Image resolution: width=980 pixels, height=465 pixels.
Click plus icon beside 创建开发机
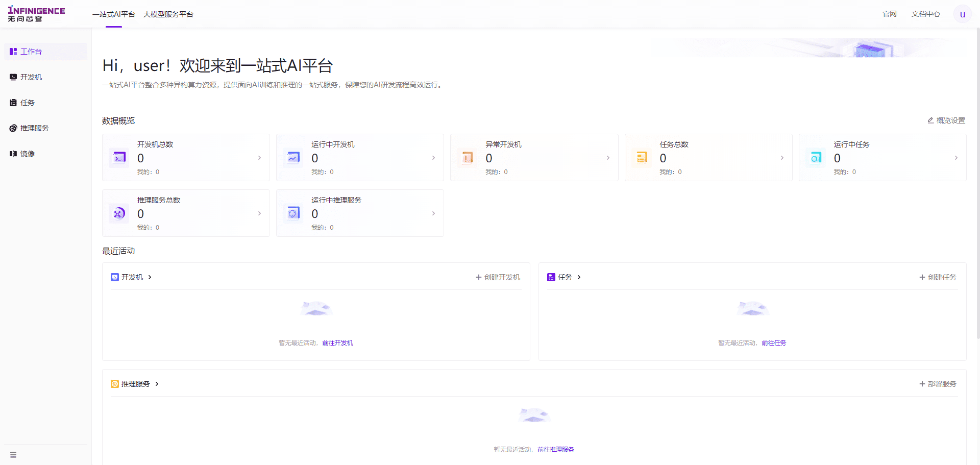coord(479,277)
